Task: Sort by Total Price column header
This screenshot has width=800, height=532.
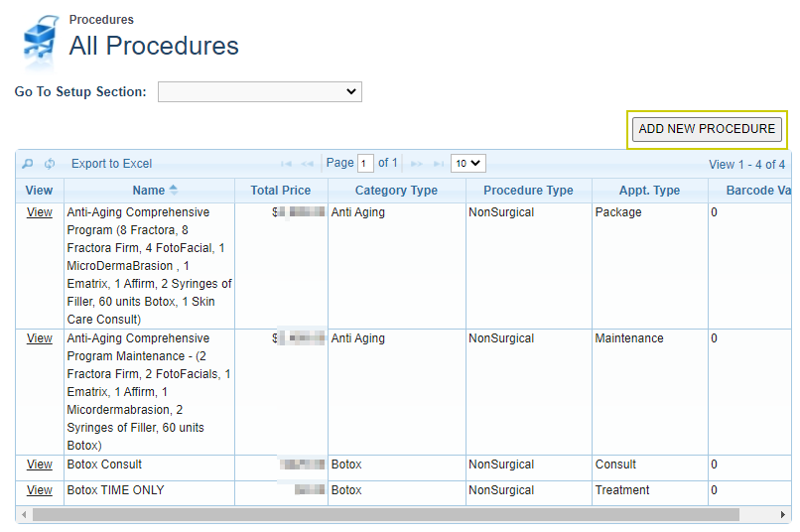Action: click(281, 191)
